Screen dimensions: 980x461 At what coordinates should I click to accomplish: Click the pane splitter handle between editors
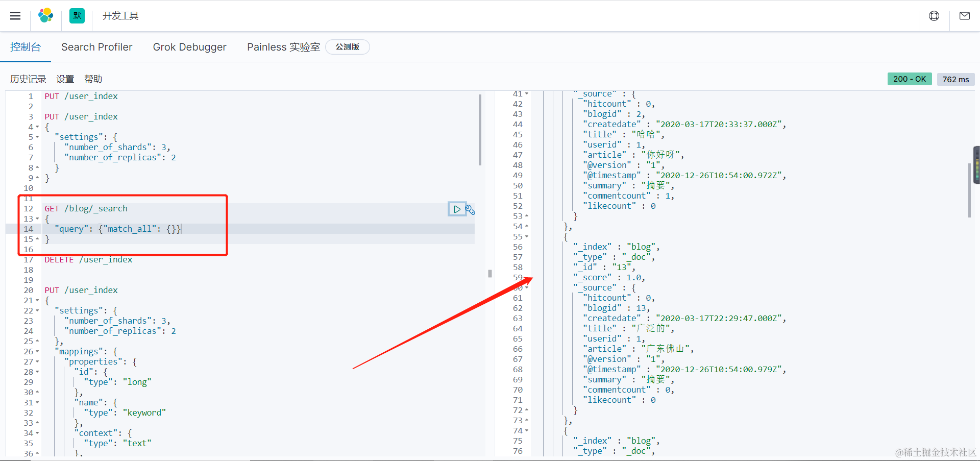[490, 274]
